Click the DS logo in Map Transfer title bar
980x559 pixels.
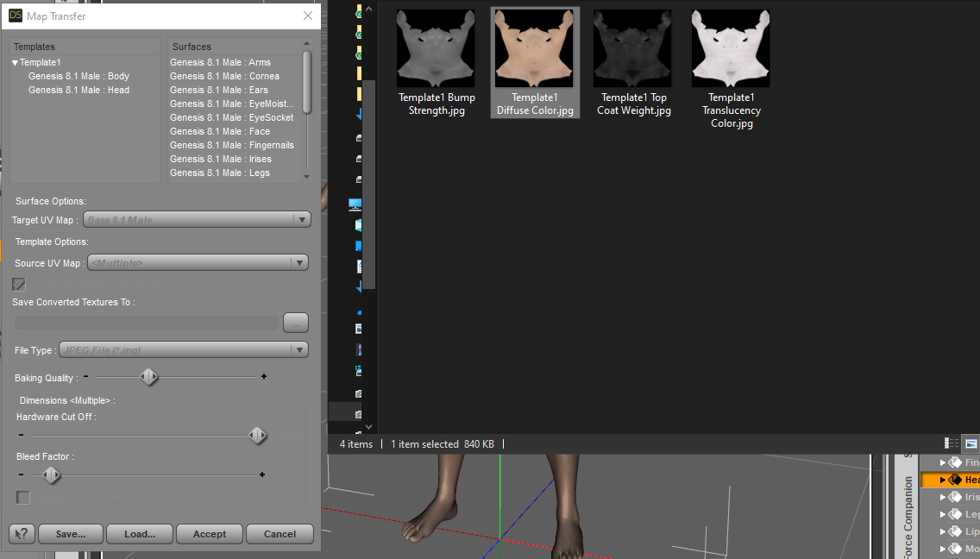tap(15, 16)
